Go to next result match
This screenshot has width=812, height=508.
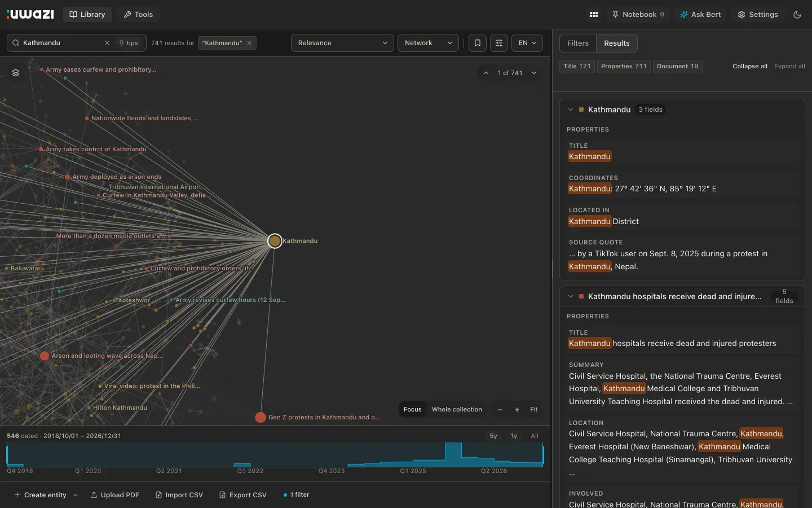tap(534, 73)
